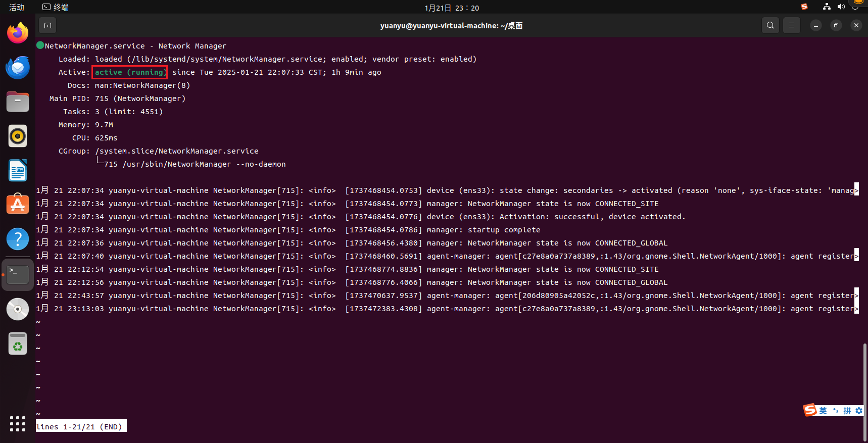Screen dimensions: 868x443
Task: Open the disc drive icon in dock
Action: (18, 309)
